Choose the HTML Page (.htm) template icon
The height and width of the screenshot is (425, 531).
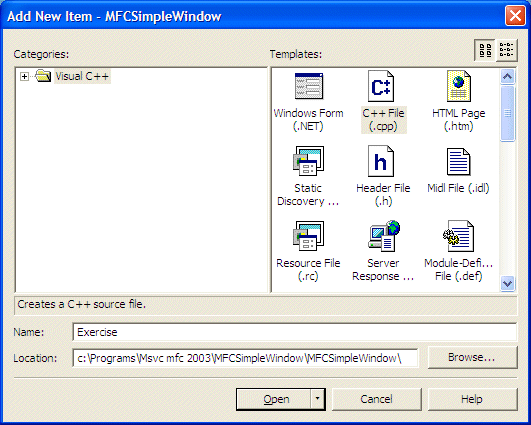[459, 86]
